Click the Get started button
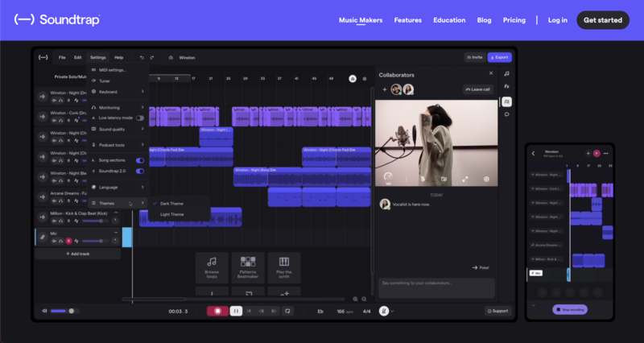 click(602, 20)
